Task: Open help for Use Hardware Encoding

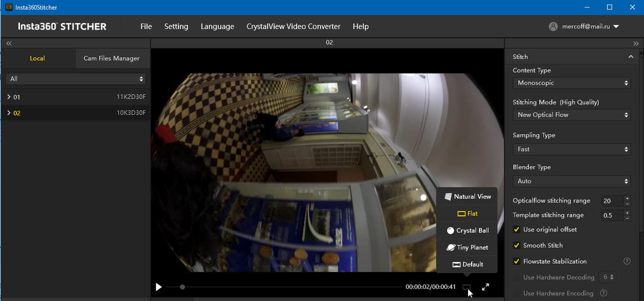Action: [x=603, y=293]
